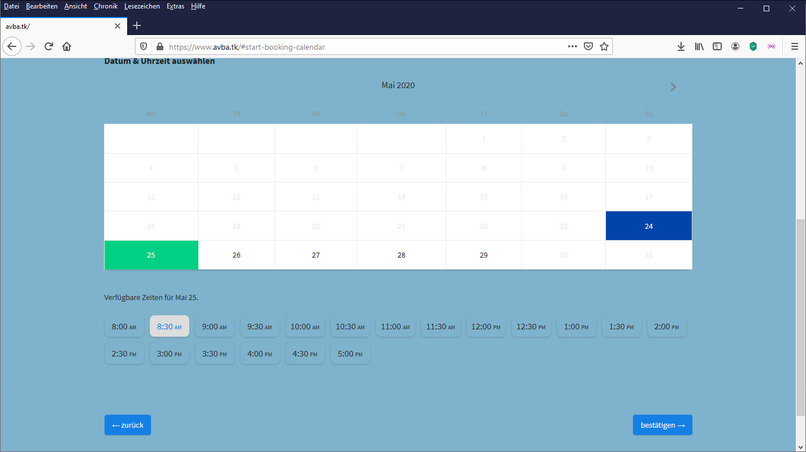Reload the current page
Screen dimensions: 806x452
click(49, 46)
